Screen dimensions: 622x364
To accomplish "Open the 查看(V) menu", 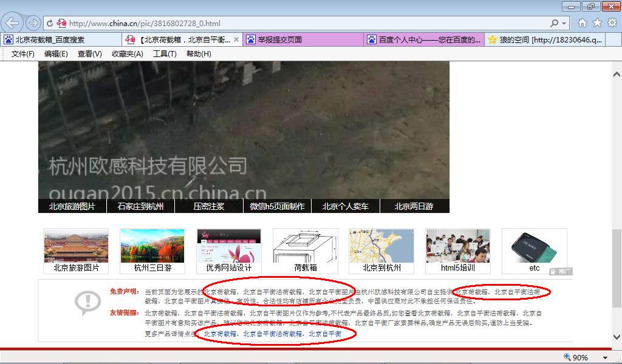I will coord(90,54).
